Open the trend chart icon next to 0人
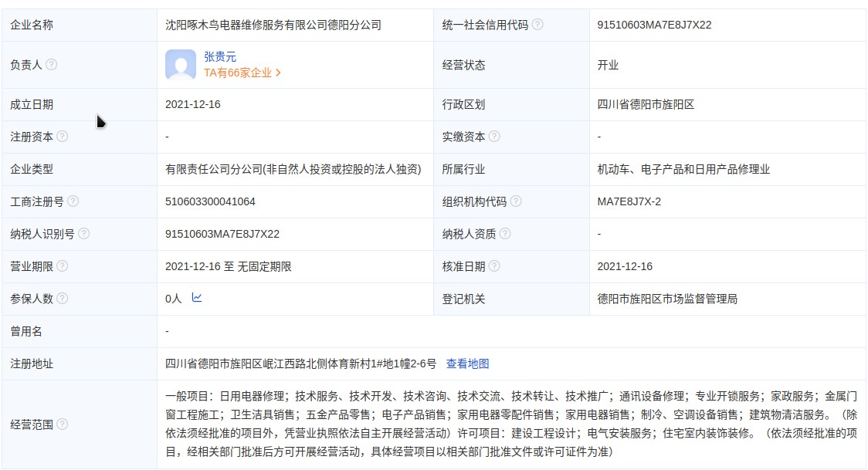 197,298
